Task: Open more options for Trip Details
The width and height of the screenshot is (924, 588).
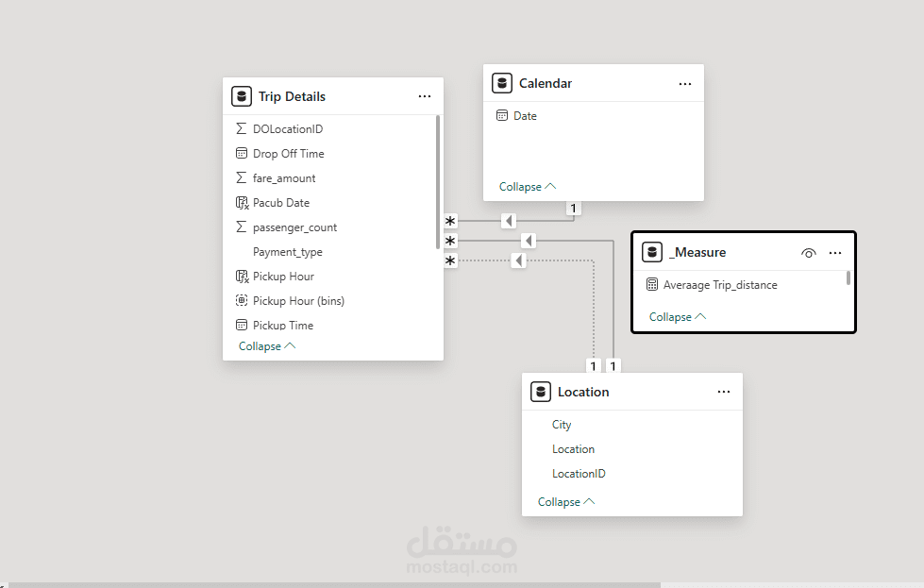Action: tap(425, 96)
